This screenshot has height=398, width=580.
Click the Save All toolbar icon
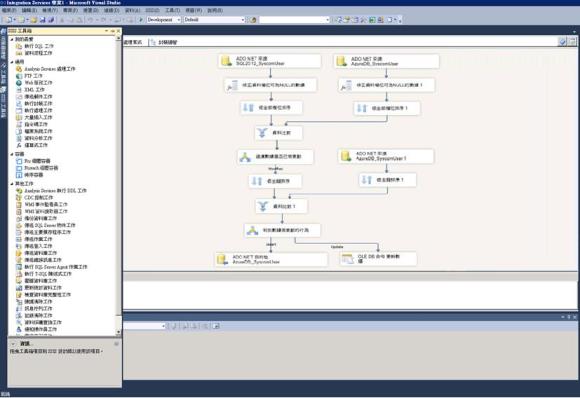click(51, 20)
